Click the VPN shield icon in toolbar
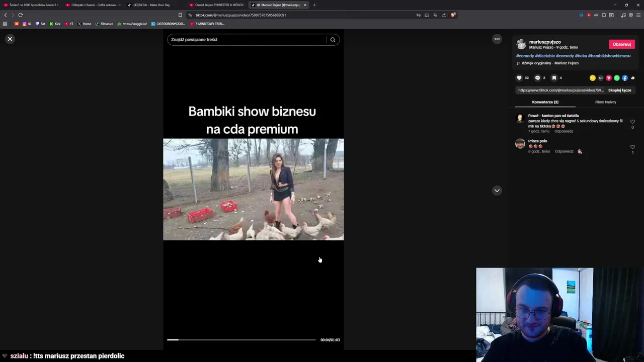The height and width of the screenshot is (362, 644). 631,15
